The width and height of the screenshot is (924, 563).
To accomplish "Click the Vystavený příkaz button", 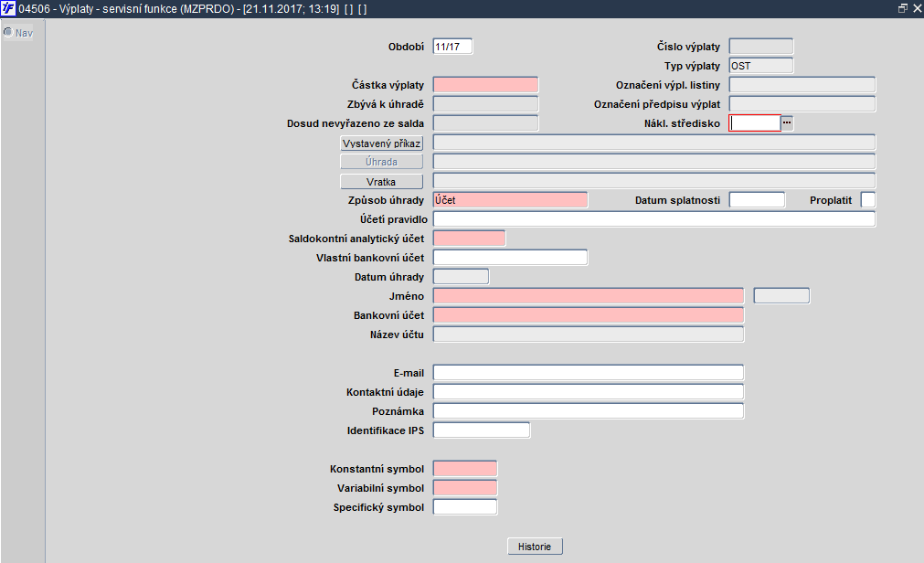I will [x=381, y=143].
